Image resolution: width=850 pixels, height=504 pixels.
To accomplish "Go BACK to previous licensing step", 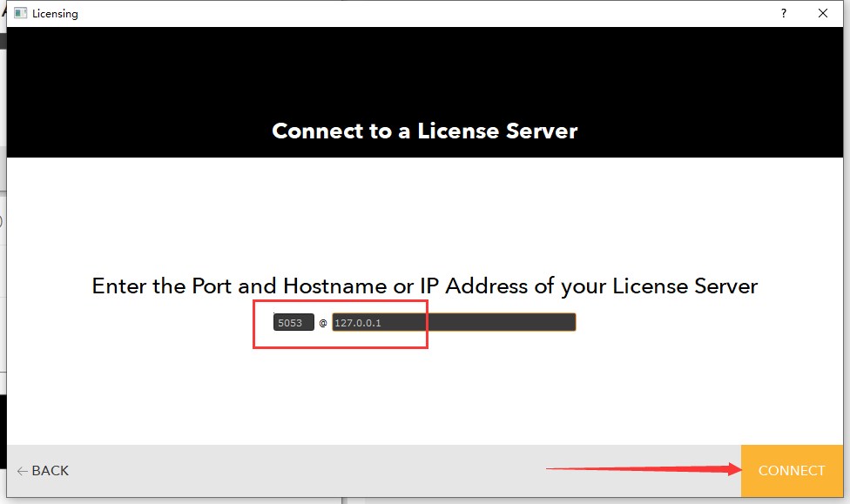I will [x=43, y=470].
